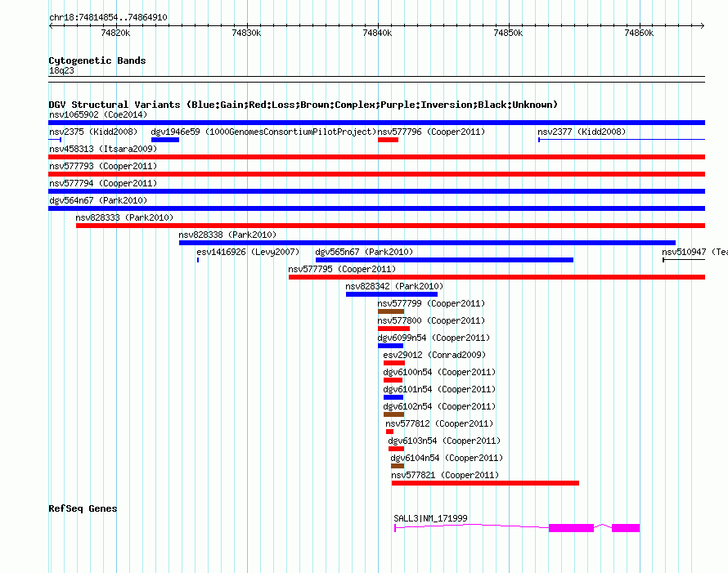Click the chr18:74814854..74864910 coordinate text
Image resolution: width=728 pixels, height=573 pixels.
[x=108, y=17]
